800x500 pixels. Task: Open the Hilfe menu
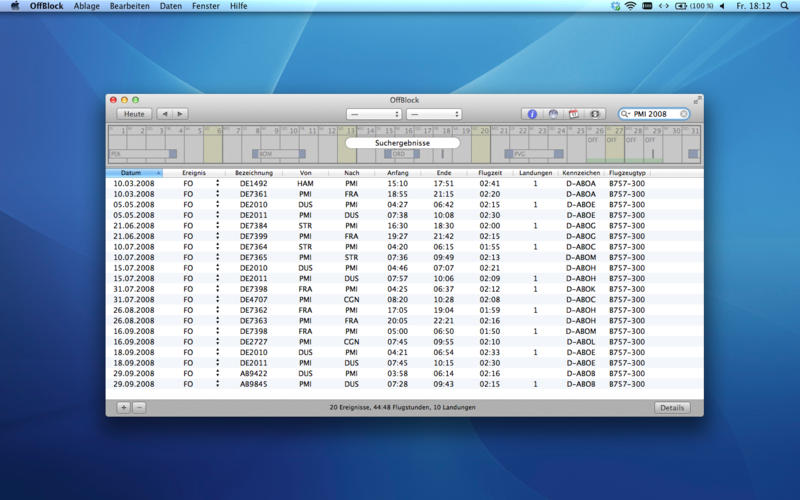click(x=238, y=6)
